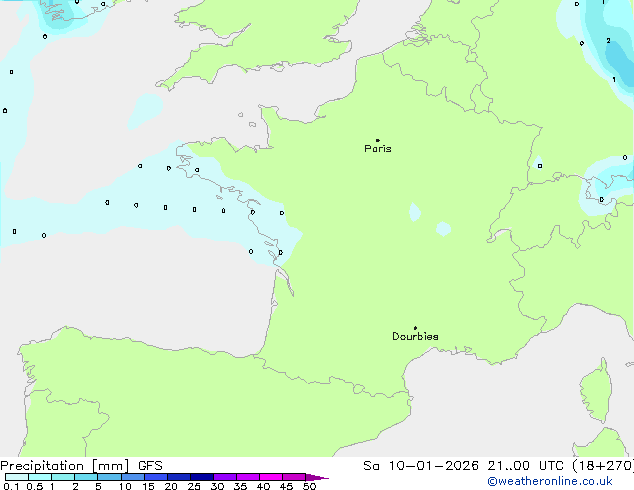
Task: Click the legend value '15'
Action: click(x=148, y=486)
